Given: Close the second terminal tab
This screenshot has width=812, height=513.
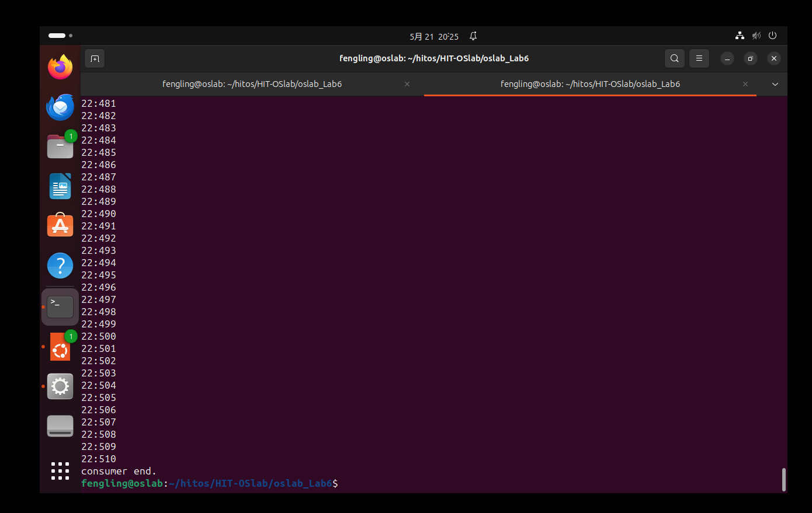Looking at the screenshot, I should (745, 84).
